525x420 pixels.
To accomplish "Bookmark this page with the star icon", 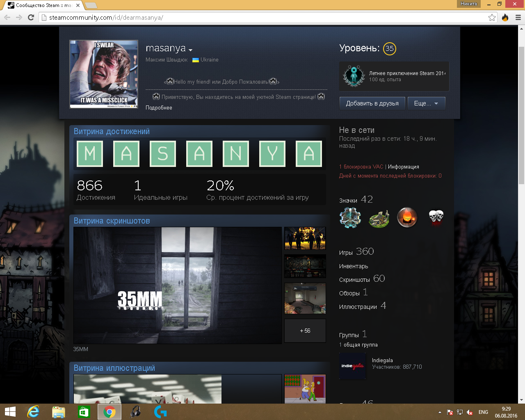I will (492, 17).
